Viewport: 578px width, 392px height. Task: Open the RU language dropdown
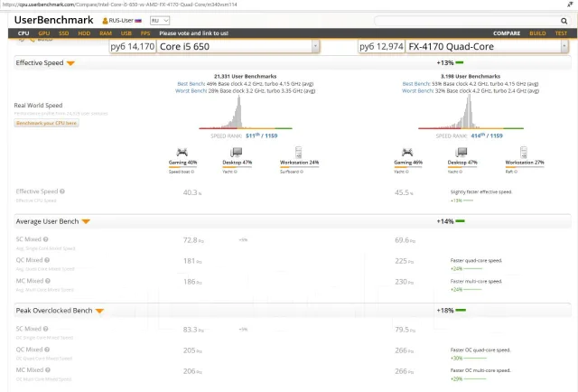[160, 21]
